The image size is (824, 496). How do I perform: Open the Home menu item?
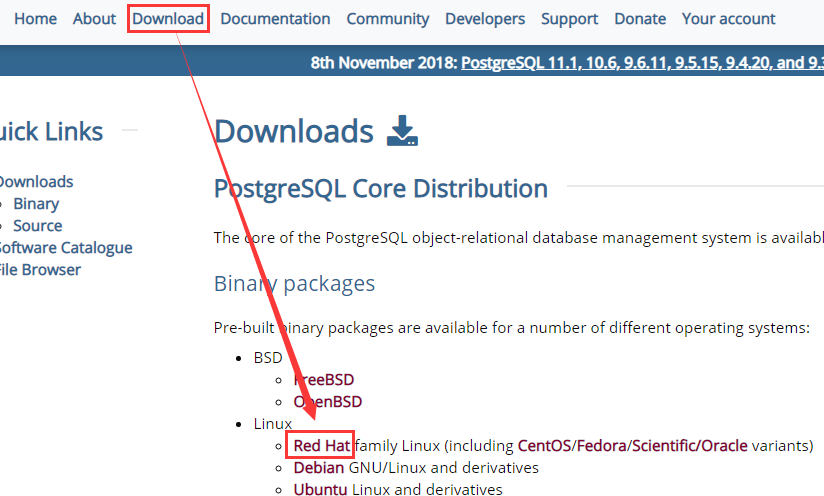[x=35, y=19]
